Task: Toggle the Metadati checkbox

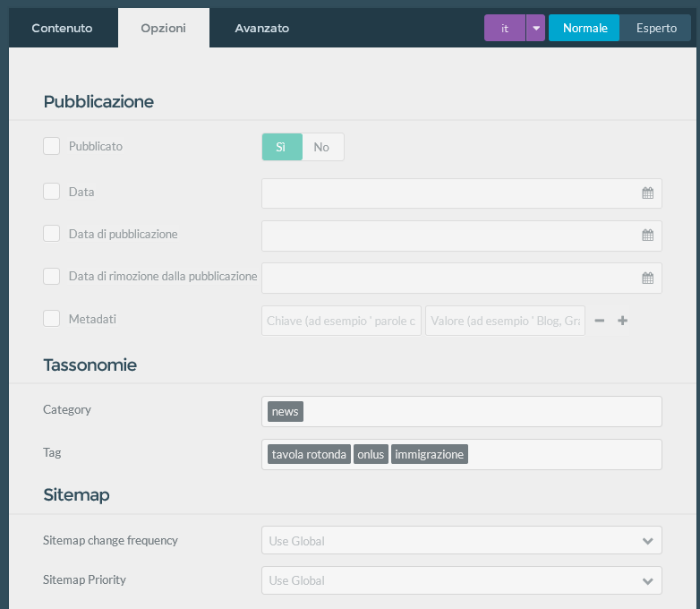Action: [51, 319]
